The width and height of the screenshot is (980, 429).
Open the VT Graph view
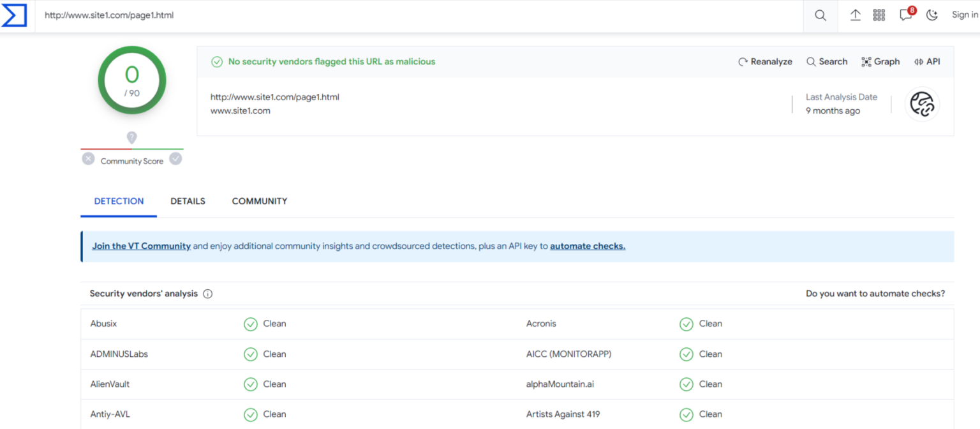point(880,61)
